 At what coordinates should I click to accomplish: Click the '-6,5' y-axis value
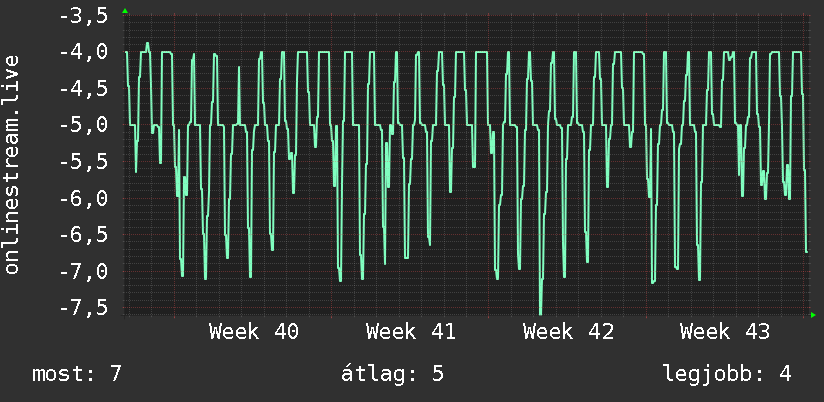point(84,235)
